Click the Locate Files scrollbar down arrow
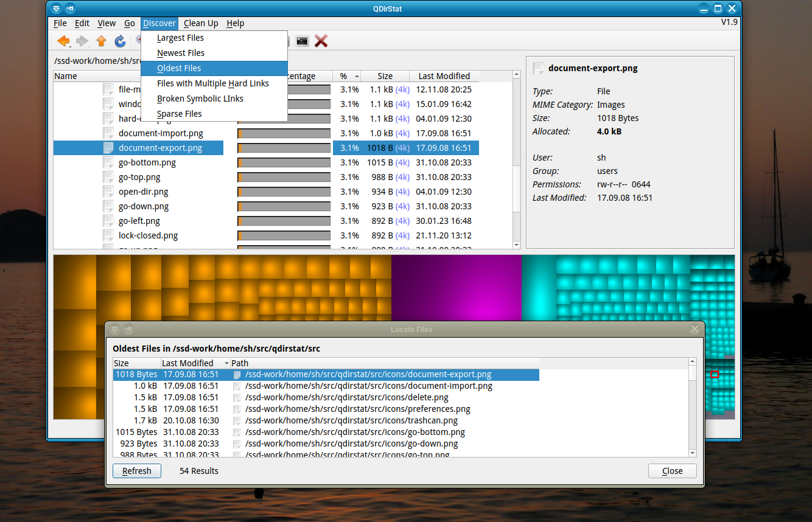812x522 pixels. [x=693, y=453]
